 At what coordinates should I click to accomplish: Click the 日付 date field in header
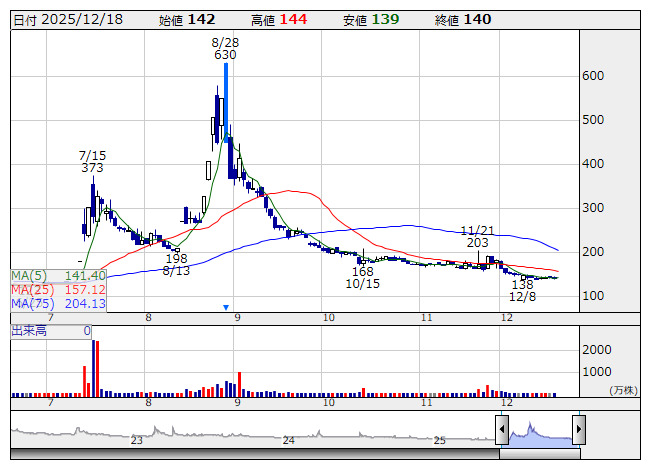coord(66,19)
